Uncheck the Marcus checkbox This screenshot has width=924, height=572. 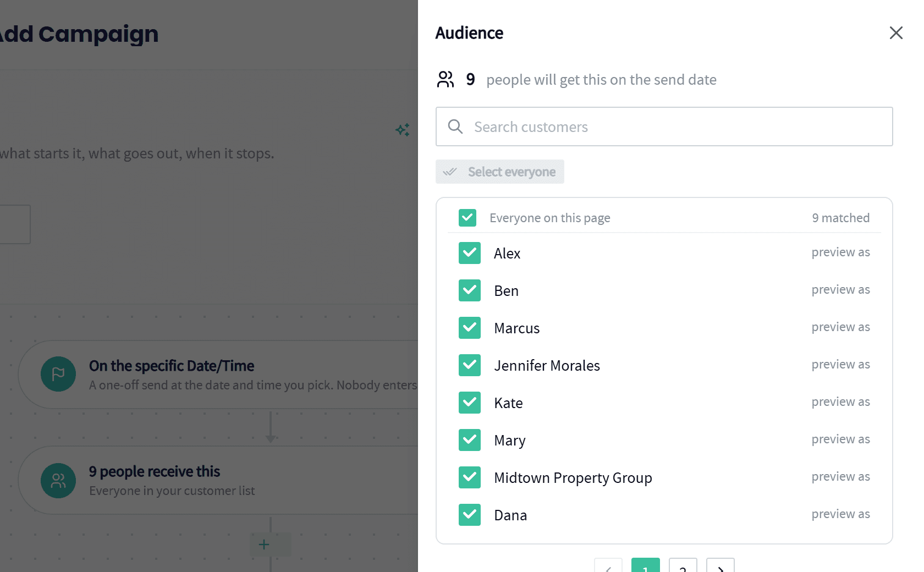click(470, 328)
